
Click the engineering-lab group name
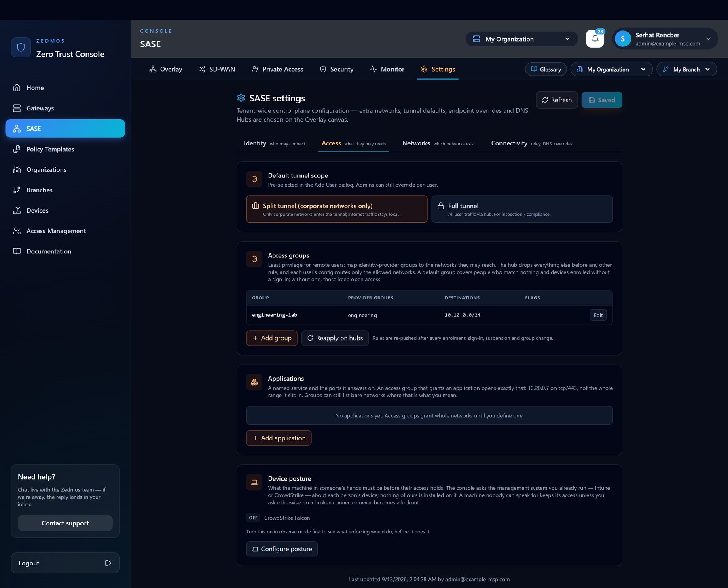coord(274,315)
